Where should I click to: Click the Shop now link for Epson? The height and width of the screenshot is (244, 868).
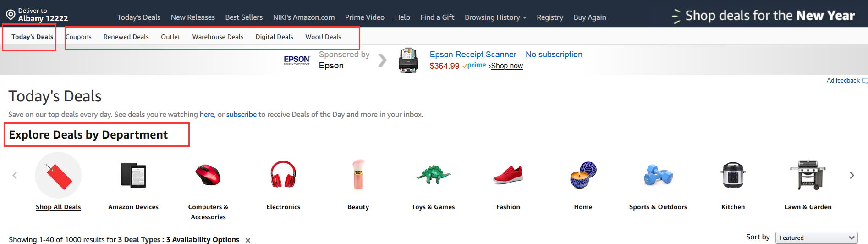pos(507,66)
